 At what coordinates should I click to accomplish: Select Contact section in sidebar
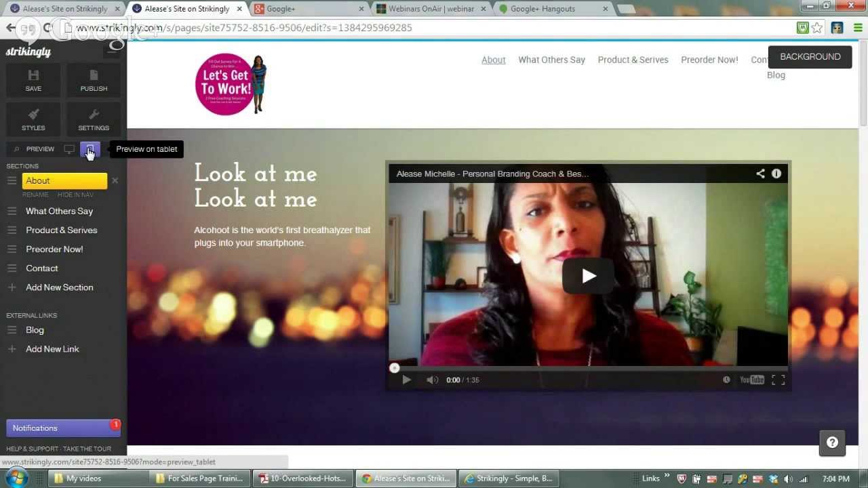pyautogui.click(x=42, y=268)
